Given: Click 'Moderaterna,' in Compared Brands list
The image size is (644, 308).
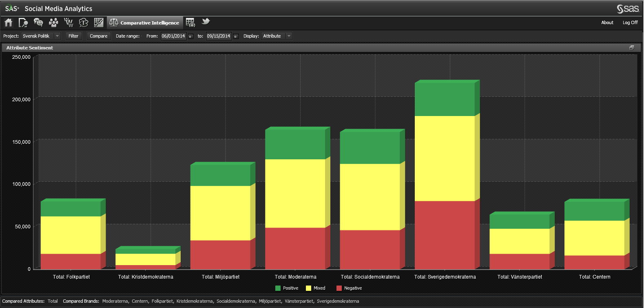Looking at the screenshot, I should (x=115, y=301).
